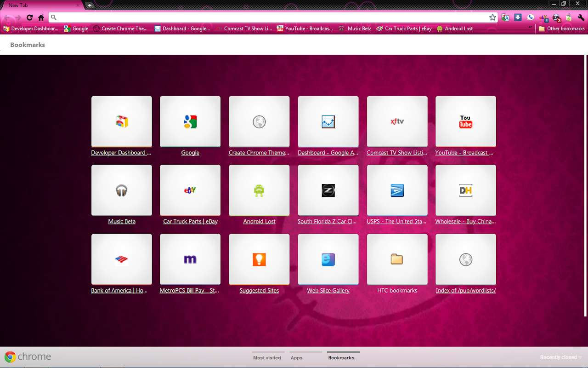Open YouTube - Broadcas... bookmarks bar item
Viewport: 588px width, 368px height.
[305, 29]
